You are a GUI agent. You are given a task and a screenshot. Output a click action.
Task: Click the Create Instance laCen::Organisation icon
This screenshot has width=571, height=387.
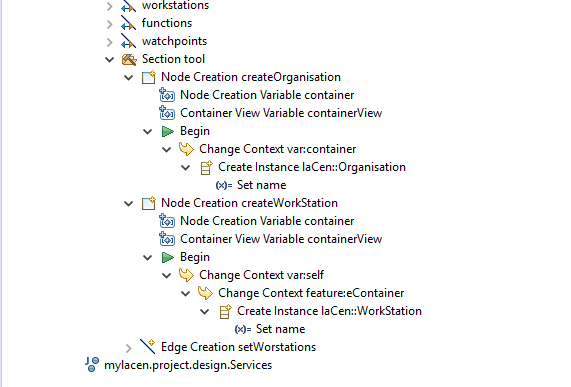point(206,167)
